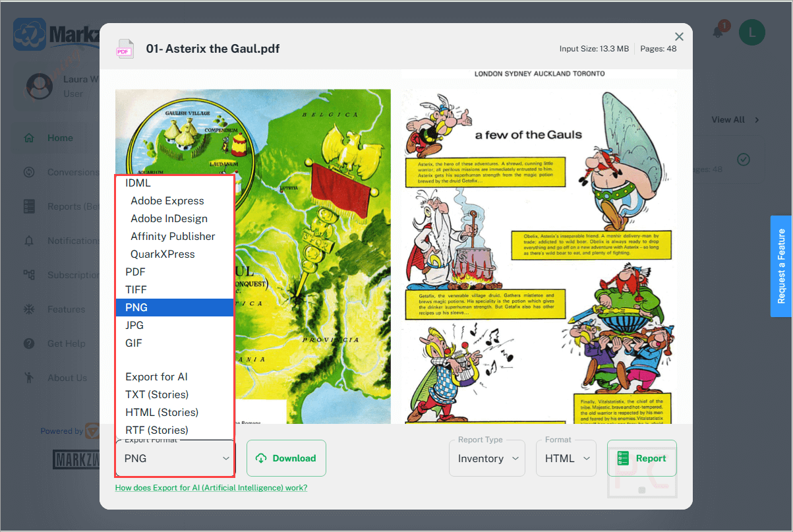Open View All link

[x=735, y=119]
